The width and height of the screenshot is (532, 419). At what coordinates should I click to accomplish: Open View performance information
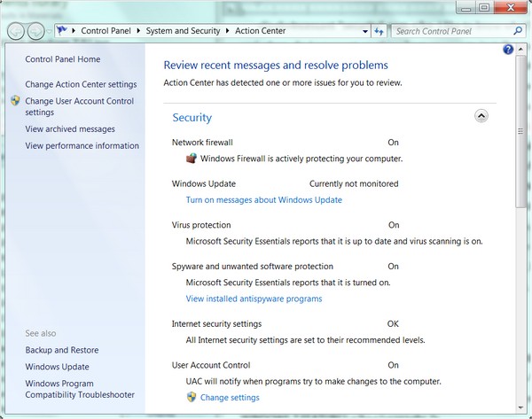pyautogui.click(x=82, y=146)
